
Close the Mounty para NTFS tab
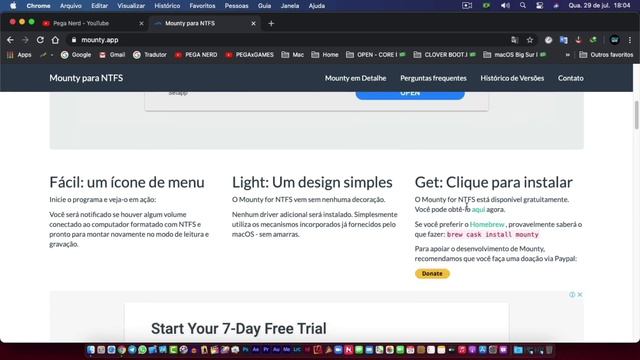click(x=253, y=23)
